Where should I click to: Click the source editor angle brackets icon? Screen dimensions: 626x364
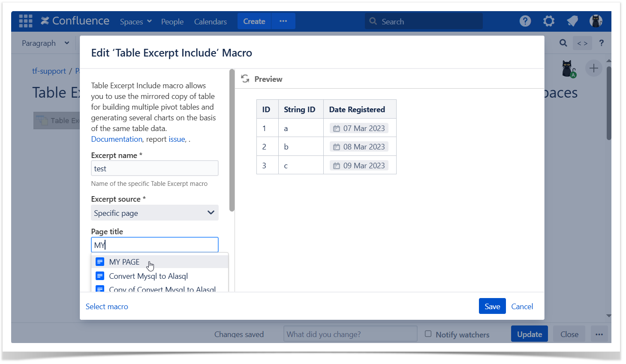tap(582, 43)
